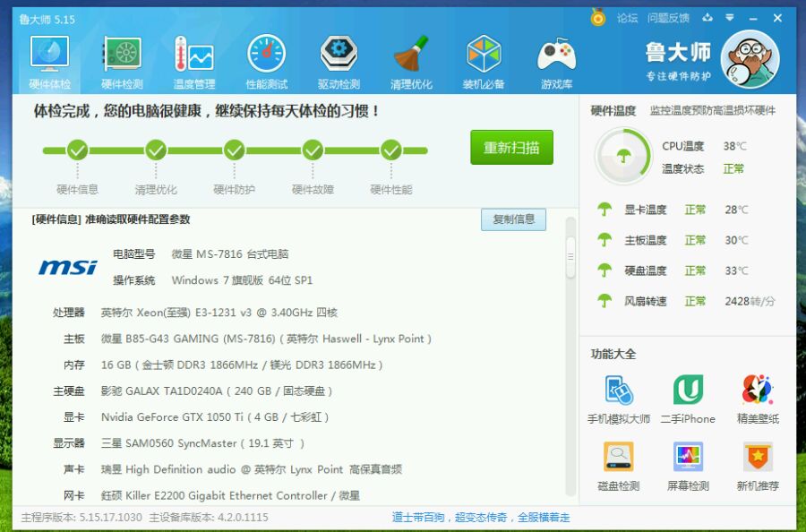
Task: Go to 清理优化 cleanup tab with broom
Action: [411, 62]
